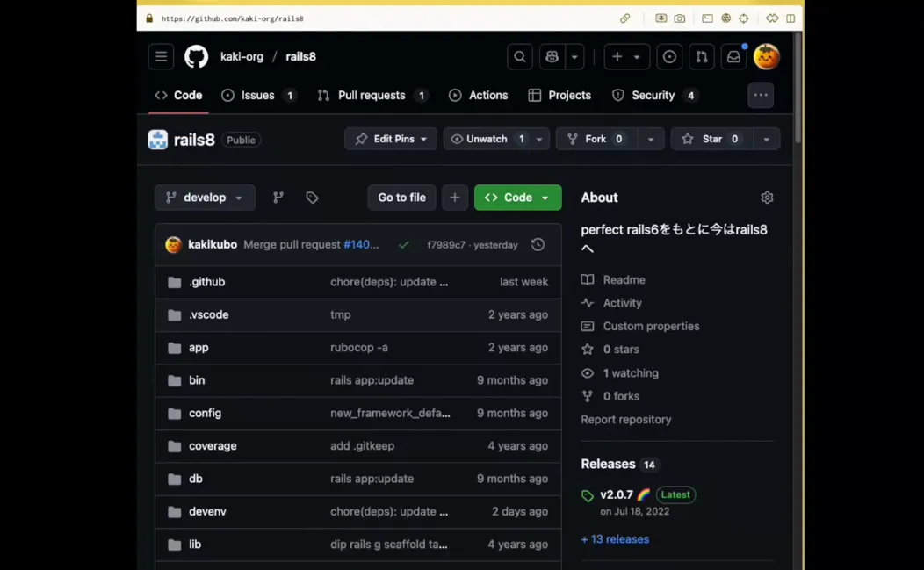Open the Releases 14 heading
Screen dimensions: 924x570
click(x=619, y=465)
